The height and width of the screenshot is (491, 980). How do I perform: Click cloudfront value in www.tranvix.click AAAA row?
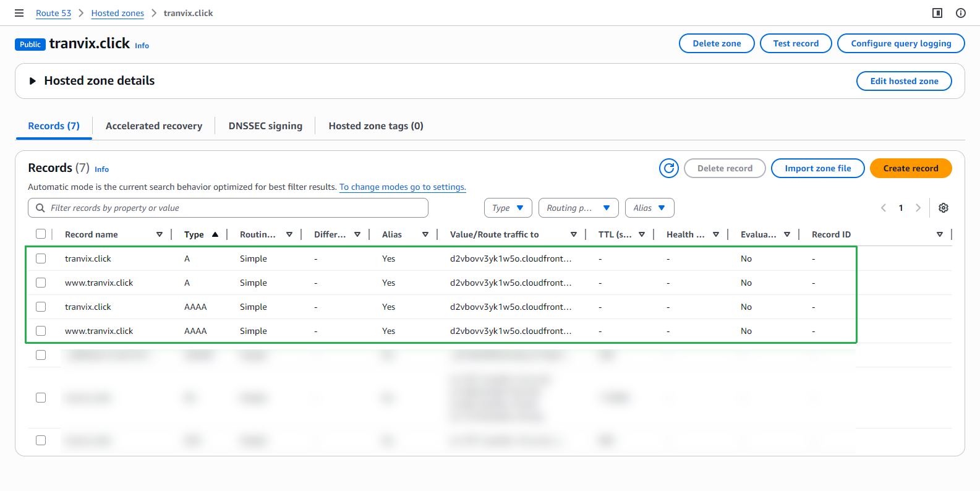pyautogui.click(x=511, y=331)
